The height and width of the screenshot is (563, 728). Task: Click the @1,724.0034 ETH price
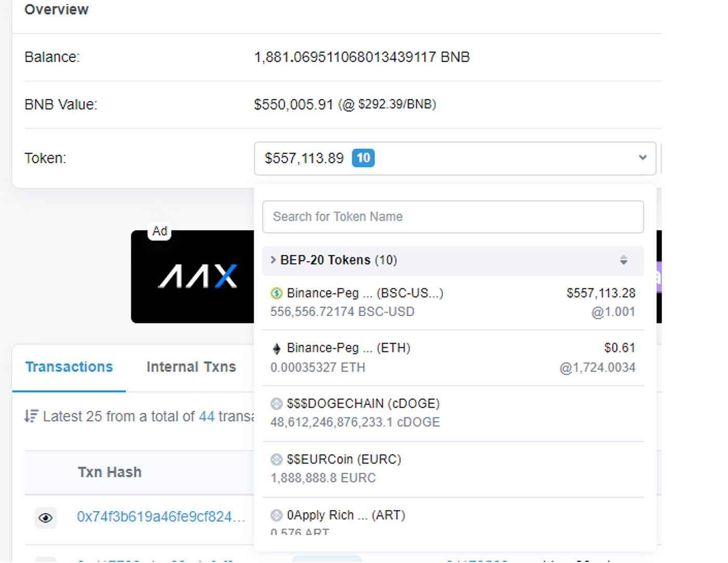tap(597, 368)
